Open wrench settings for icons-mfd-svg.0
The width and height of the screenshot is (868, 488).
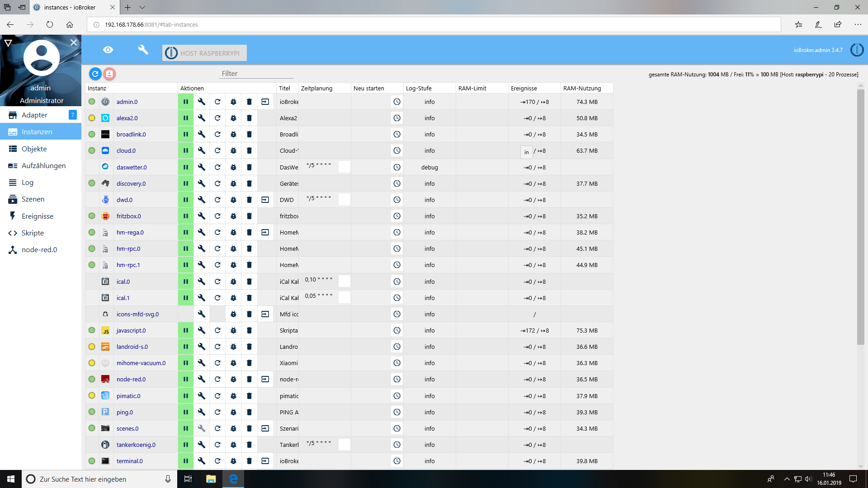point(202,314)
